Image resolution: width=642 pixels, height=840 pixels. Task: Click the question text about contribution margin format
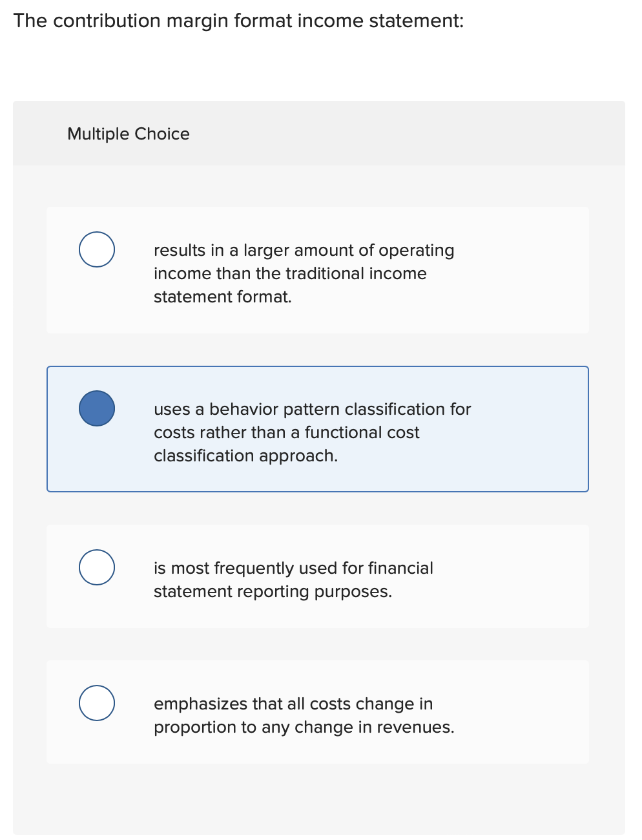[238, 21]
